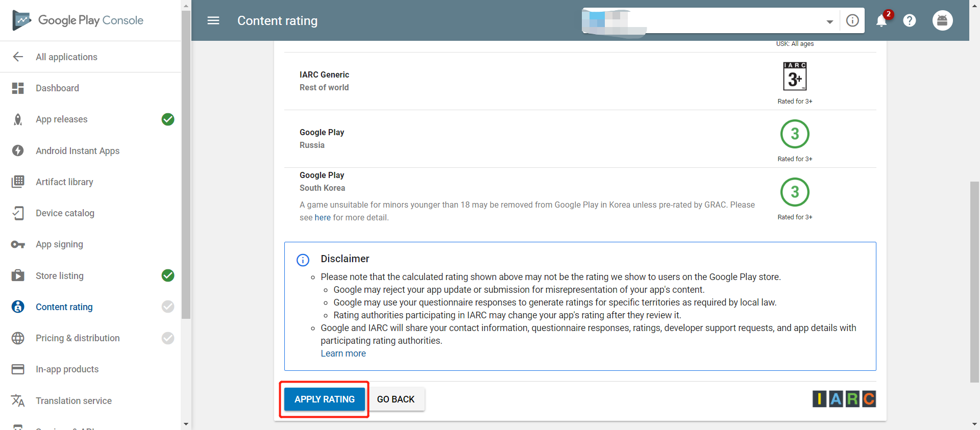
Task: Expand the app selector dropdown arrow
Action: coord(830,21)
